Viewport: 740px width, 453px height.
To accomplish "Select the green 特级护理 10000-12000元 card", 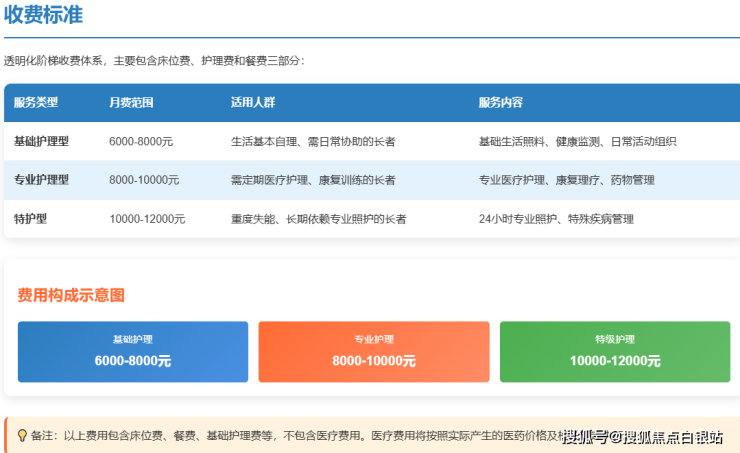I will coord(614,351).
